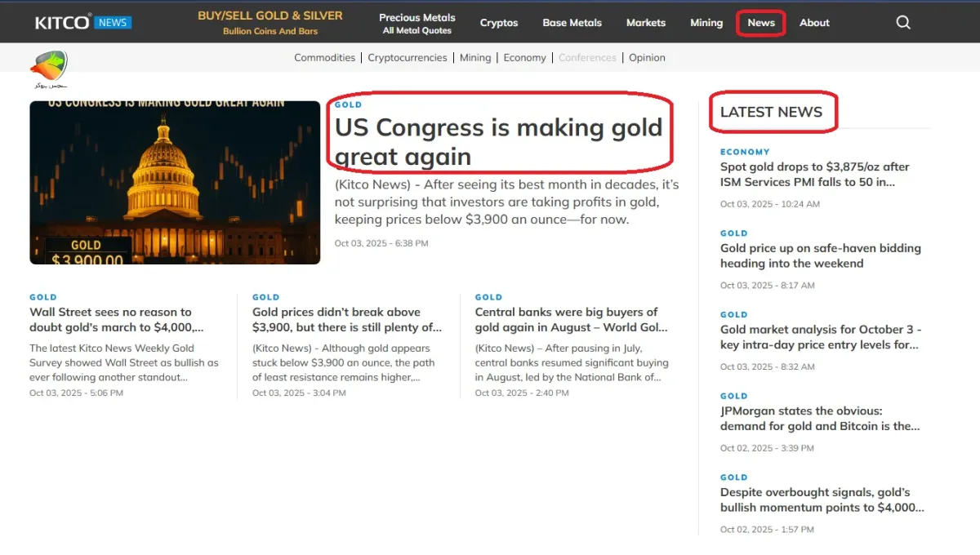Open the Cryptos menu
Screen dimensions: 980x555
tap(499, 23)
